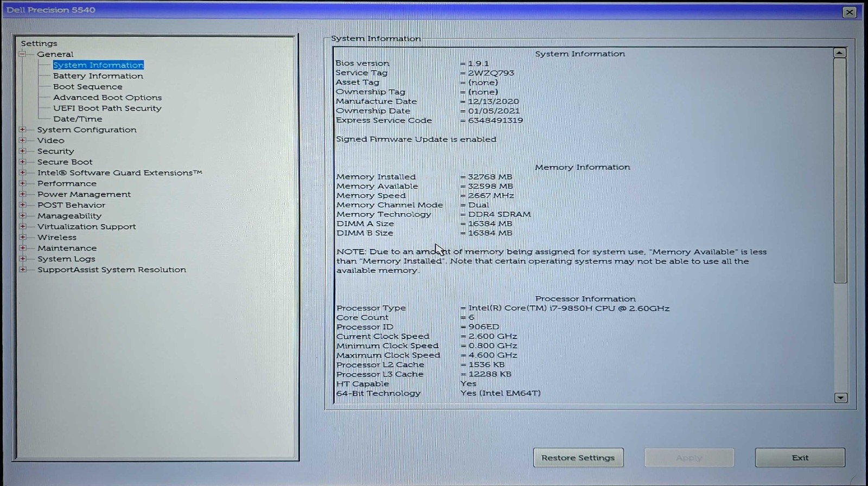Click Express Service Code value 6348491319

495,120
